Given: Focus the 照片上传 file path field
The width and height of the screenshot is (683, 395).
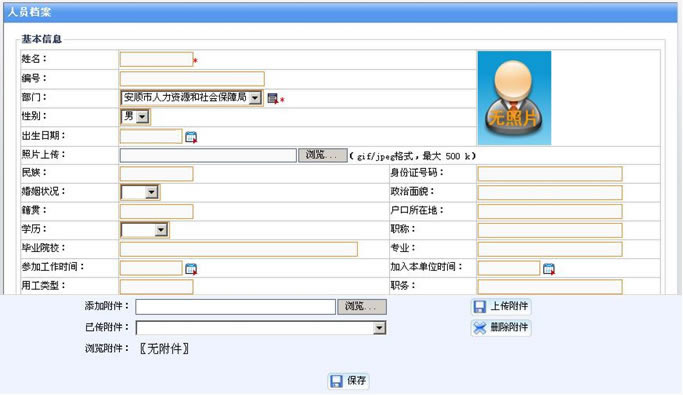Looking at the screenshot, I should point(208,155).
